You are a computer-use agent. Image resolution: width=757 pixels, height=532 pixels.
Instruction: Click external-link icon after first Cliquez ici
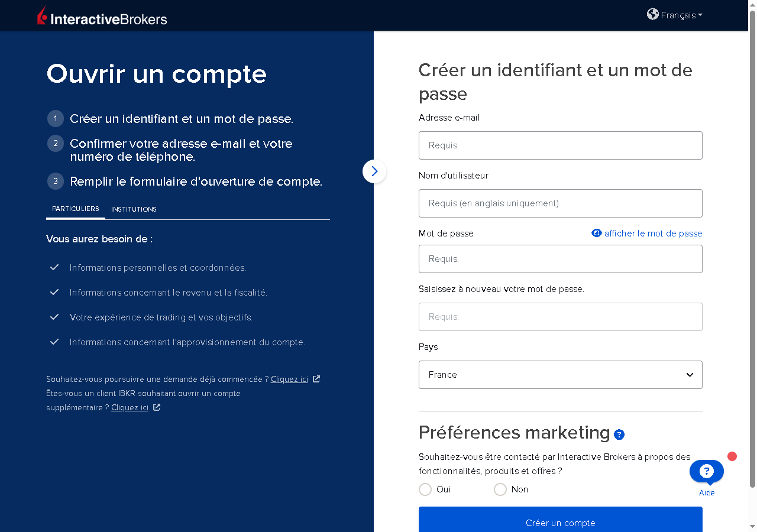pos(316,379)
